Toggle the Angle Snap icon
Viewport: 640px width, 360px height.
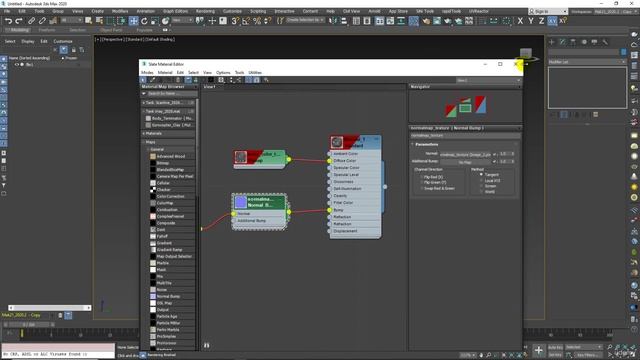click(x=246, y=20)
